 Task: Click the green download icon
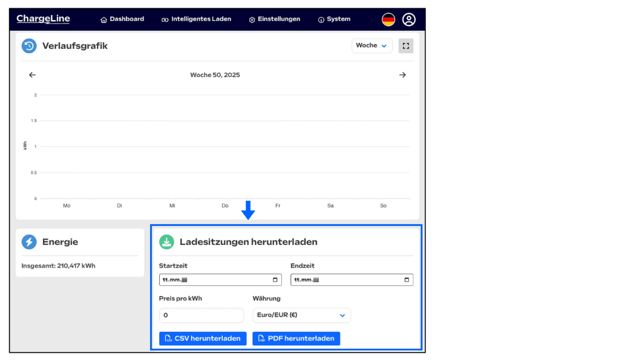tap(167, 242)
